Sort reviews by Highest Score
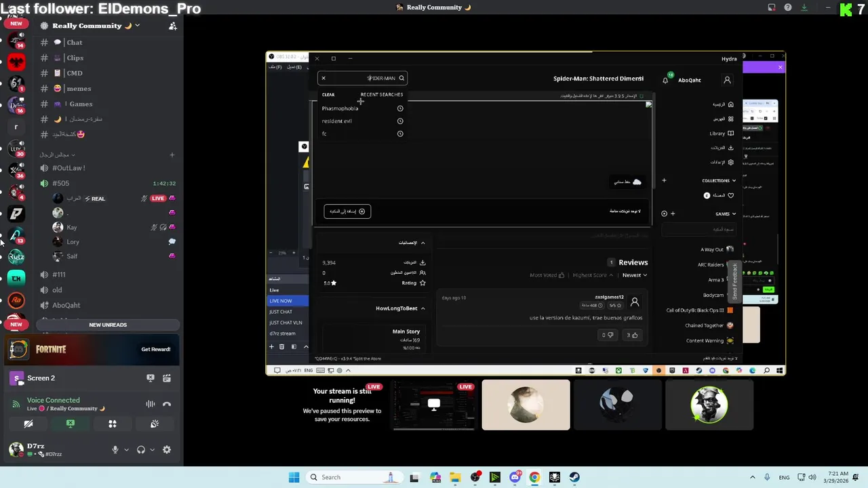This screenshot has height=488, width=868. 593,275
